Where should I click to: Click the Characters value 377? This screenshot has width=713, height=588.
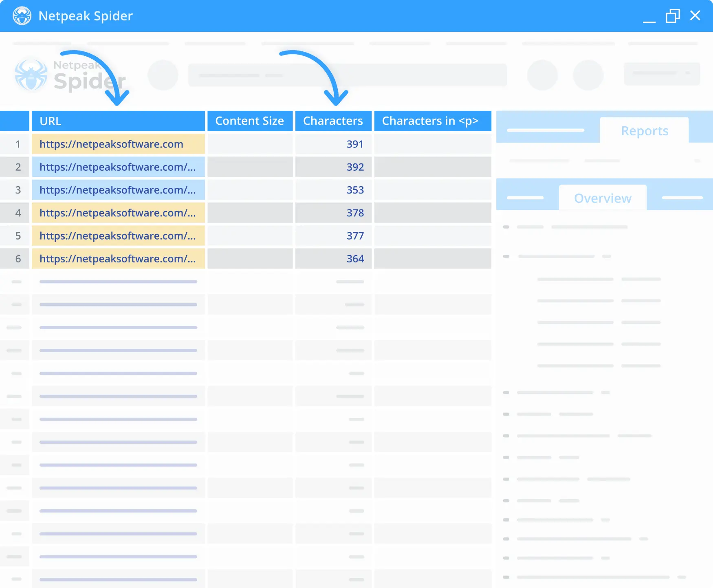point(355,236)
